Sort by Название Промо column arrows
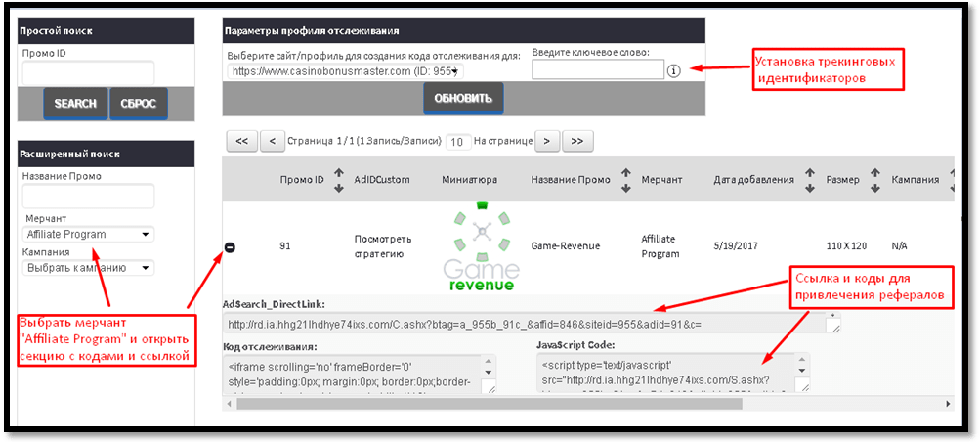 626,180
